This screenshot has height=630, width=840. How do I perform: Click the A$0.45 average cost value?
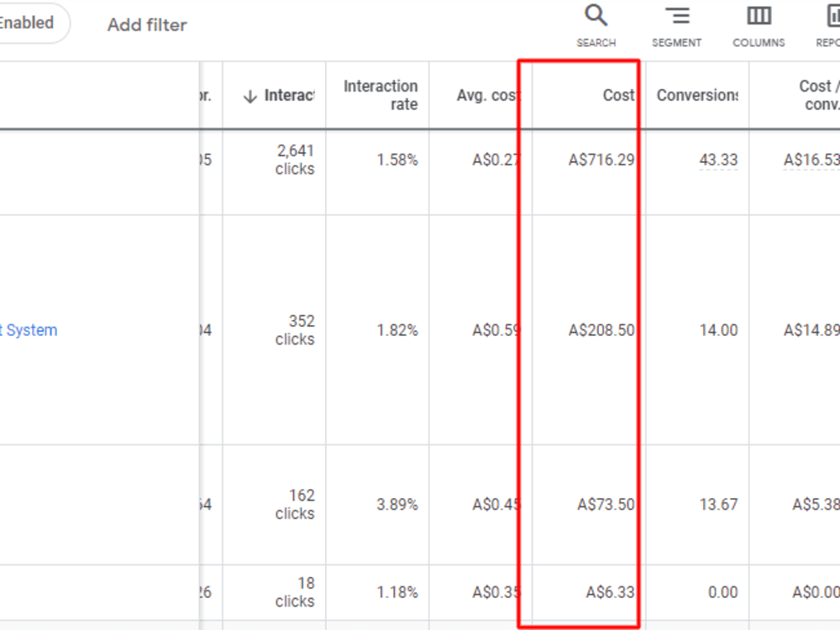tap(496, 504)
